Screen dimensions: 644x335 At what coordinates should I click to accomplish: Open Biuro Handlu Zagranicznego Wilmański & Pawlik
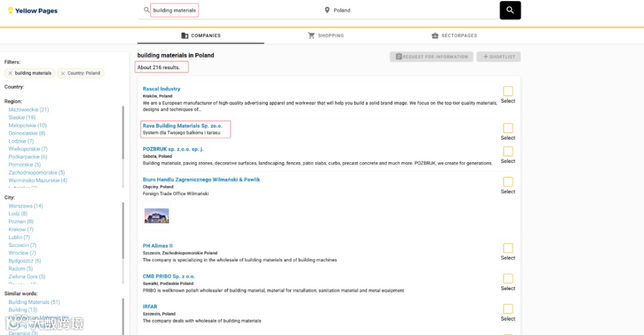[x=202, y=179]
